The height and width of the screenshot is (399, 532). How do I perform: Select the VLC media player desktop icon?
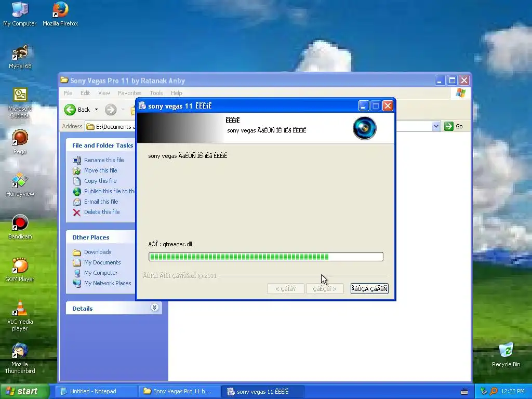[20, 316]
